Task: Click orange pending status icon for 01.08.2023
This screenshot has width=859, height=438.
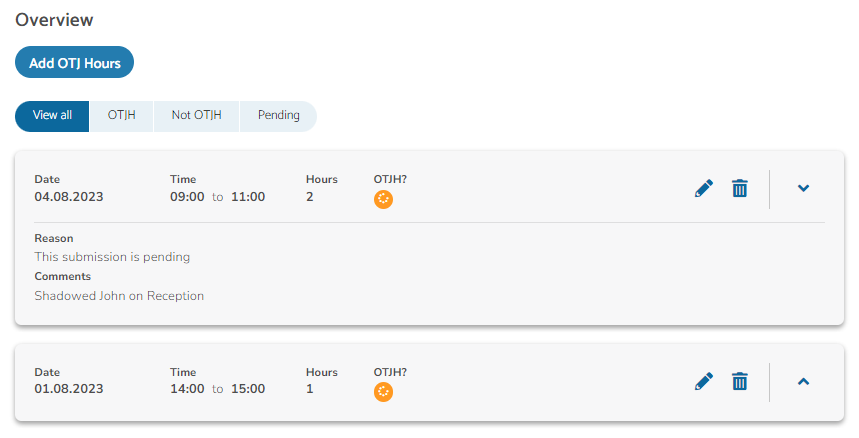Action: [383, 392]
